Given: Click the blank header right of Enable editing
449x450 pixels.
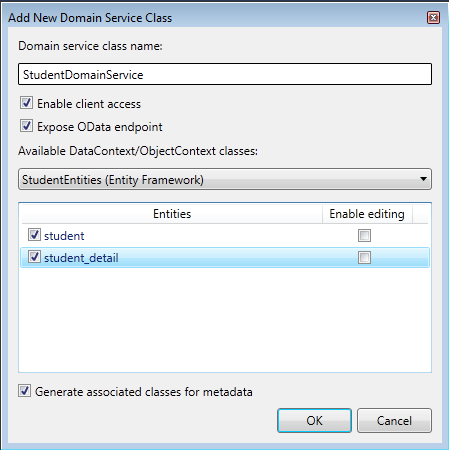Looking at the screenshot, I should pyautogui.click(x=420, y=214).
